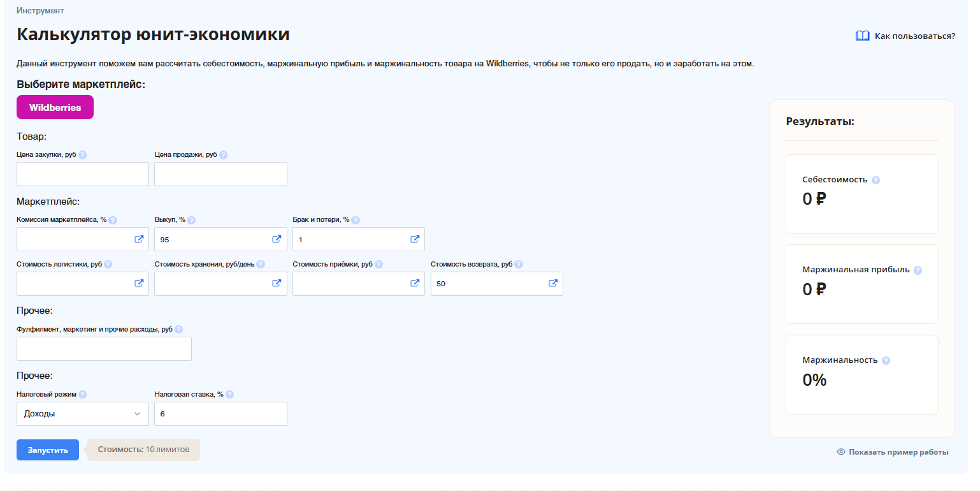Open external link icon in Стоимость приёмки field
980x491 pixels.
point(415,283)
